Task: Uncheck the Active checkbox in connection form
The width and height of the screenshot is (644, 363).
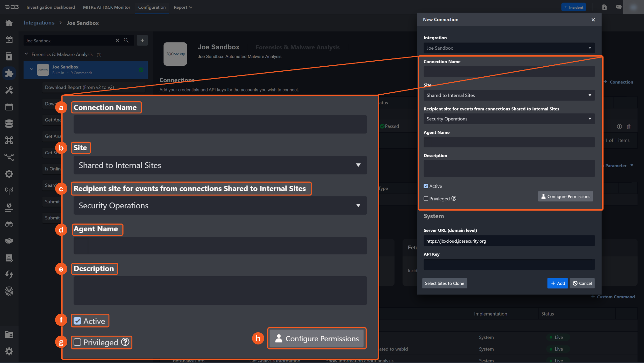Action: click(426, 186)
